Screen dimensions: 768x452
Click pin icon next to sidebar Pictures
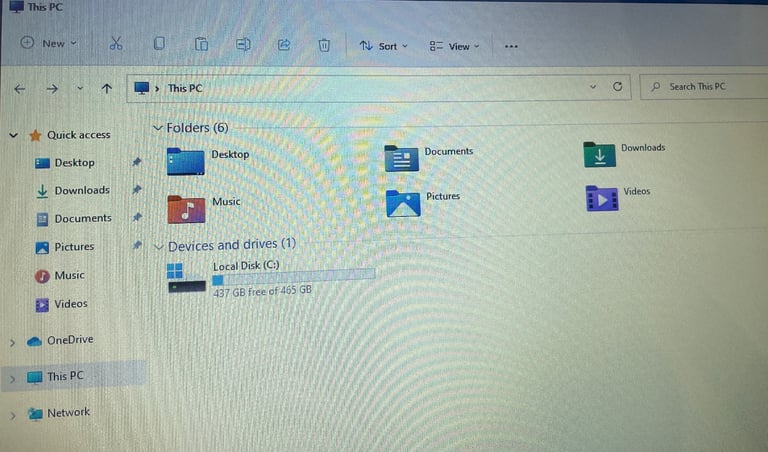pyautogui.click(x=137, y=244)
